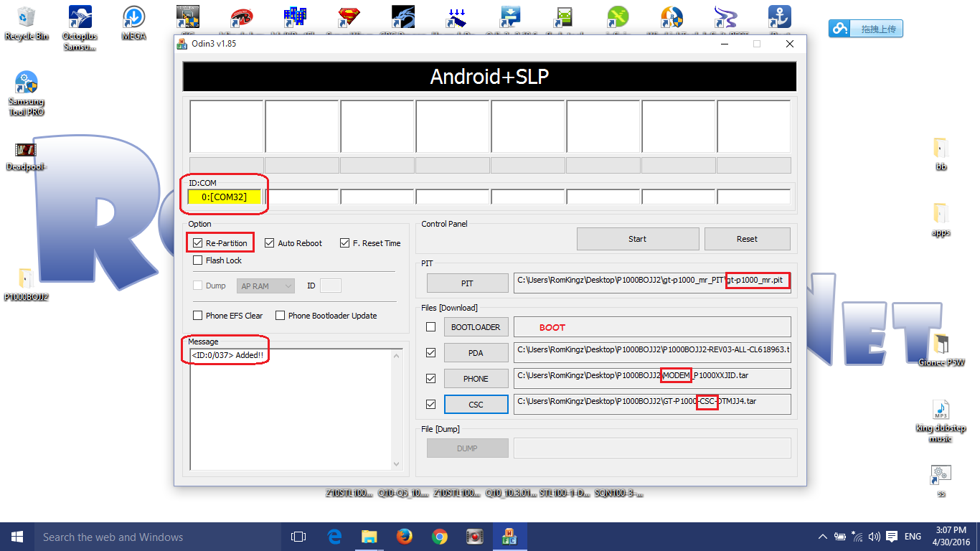Select the apps folder on the desktop

[941, 220]
